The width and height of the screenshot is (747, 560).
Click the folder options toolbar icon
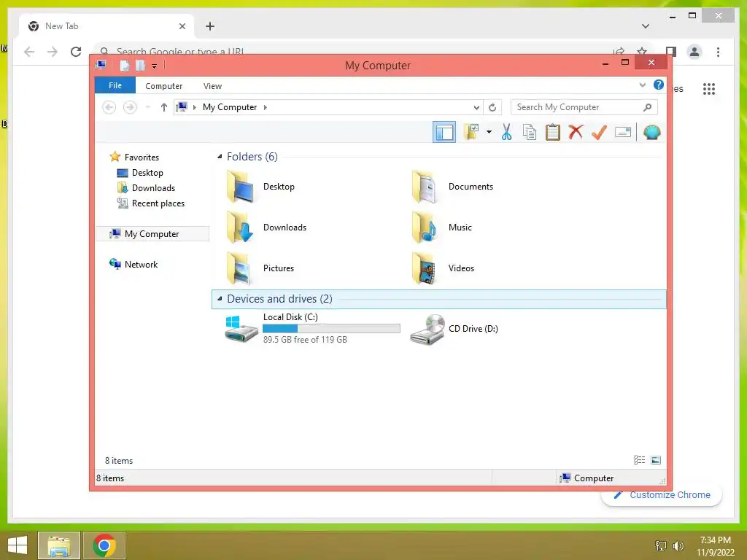click(472, 132)
